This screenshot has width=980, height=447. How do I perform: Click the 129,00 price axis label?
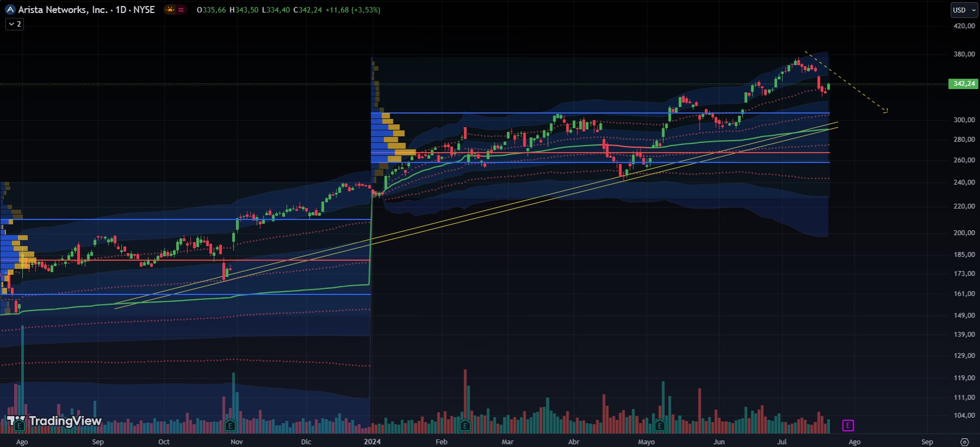964,356
